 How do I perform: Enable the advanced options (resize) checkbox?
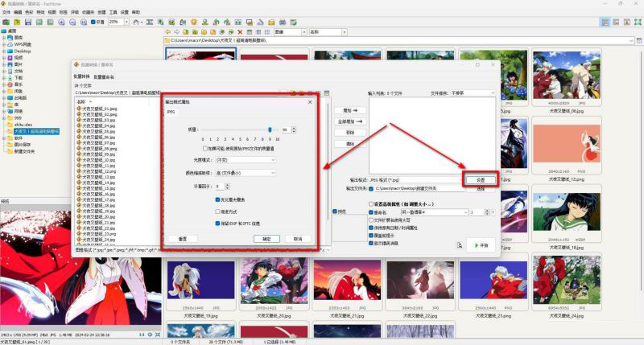[x=371, y=204]
